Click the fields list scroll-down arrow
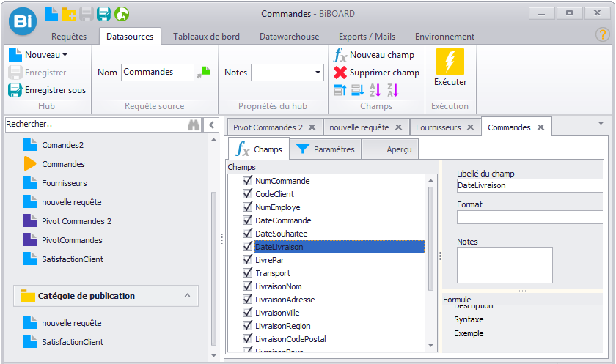Viewport: 616px width, 364px height. pos(431,346)
